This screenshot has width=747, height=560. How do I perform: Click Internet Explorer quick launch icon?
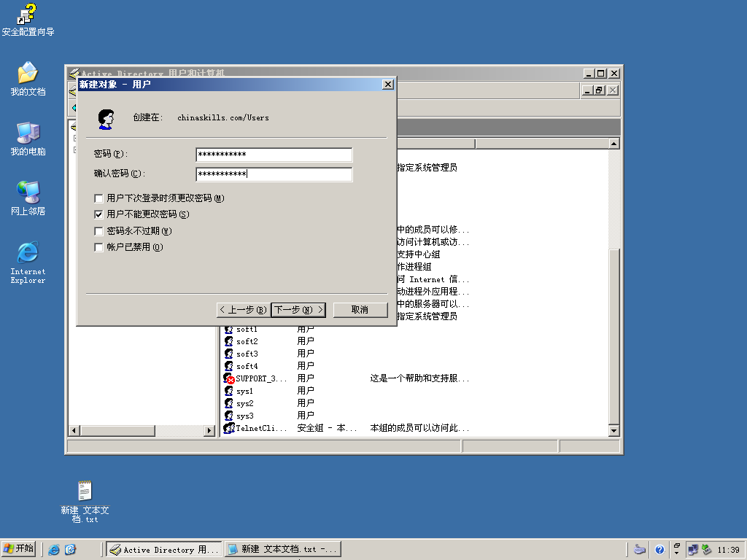(x=54, y=550)
